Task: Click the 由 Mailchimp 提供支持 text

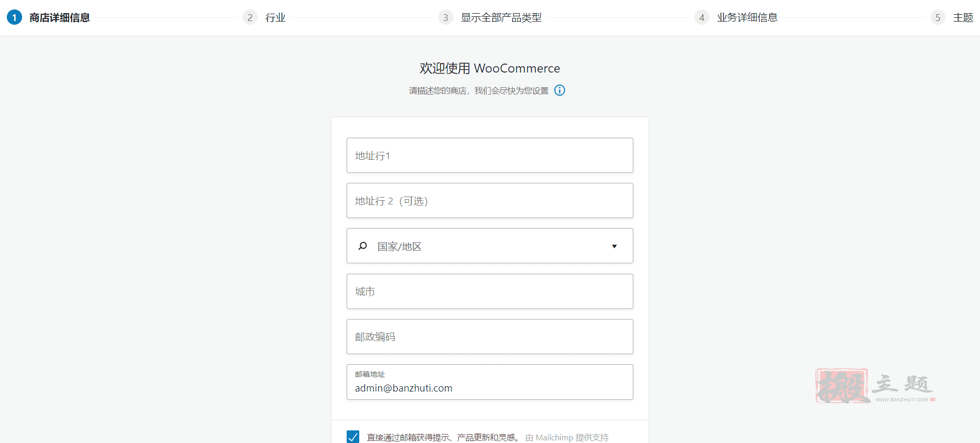Action: click(567, 437)
